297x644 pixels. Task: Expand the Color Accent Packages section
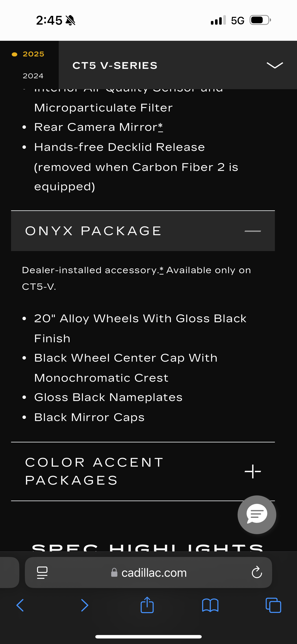coord(253,471)
